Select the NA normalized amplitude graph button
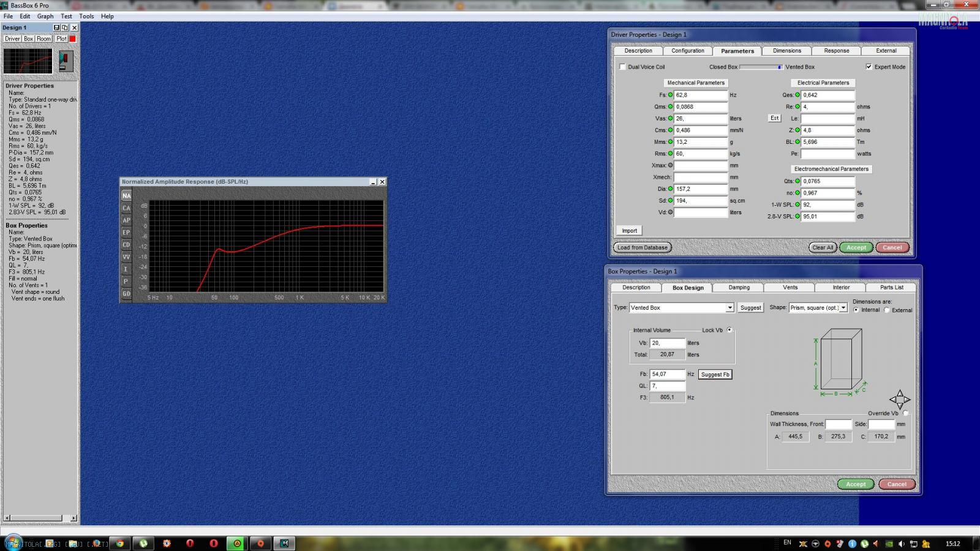The height and width of the screenshot is (551, 980). [x=126, y=196]
